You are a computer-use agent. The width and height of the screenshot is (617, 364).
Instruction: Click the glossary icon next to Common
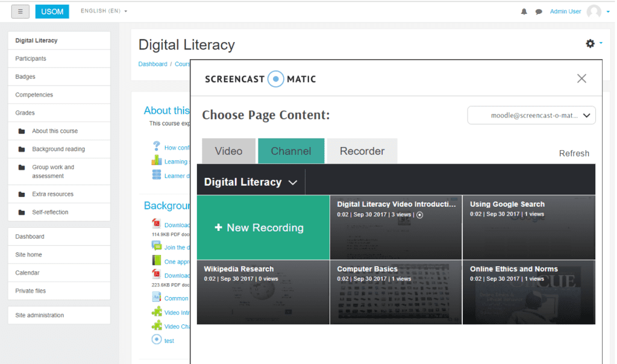(156, 297)
